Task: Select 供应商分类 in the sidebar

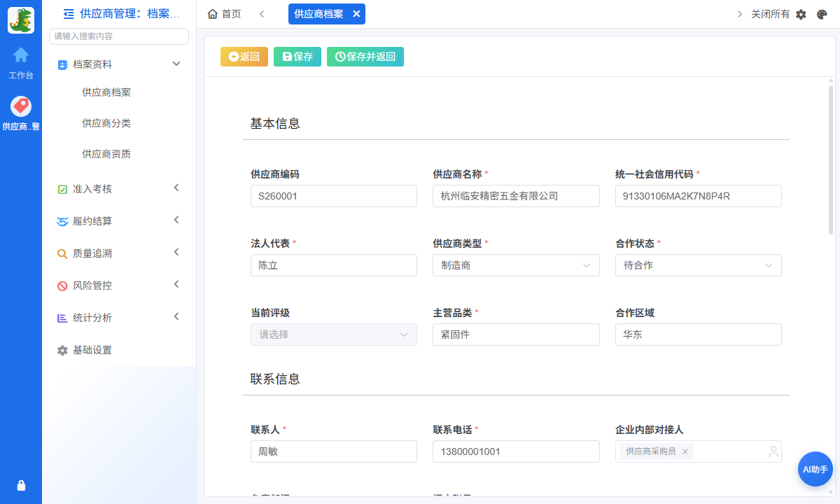Action: tap(106, 123)
